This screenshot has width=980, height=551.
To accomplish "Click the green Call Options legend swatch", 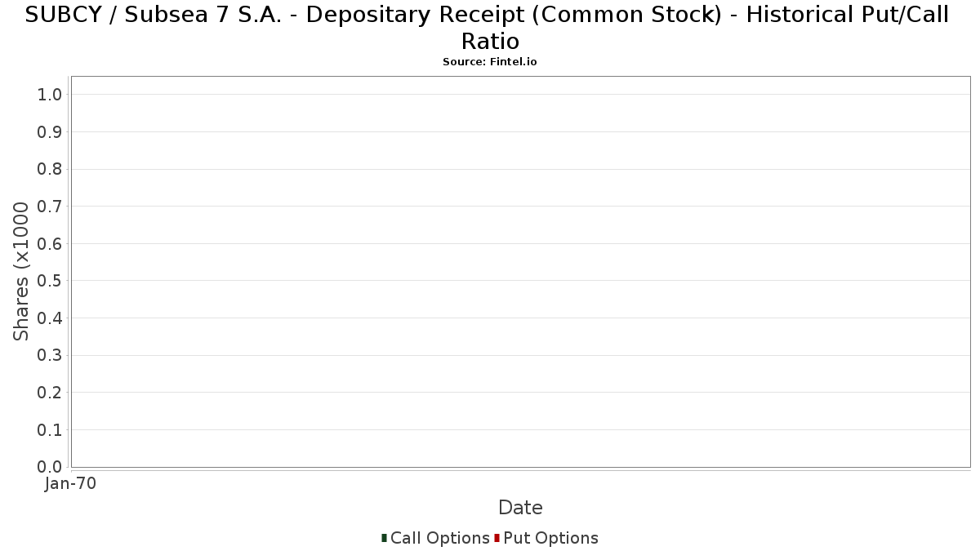I will click(384, 538).
